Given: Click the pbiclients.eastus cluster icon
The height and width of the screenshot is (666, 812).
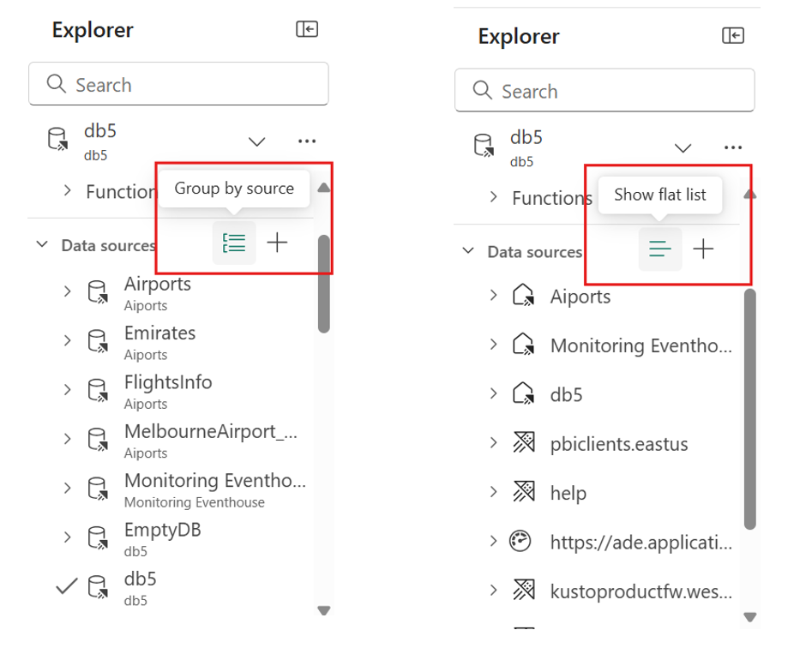Looking at the screenshot, I should pos(523,444).
